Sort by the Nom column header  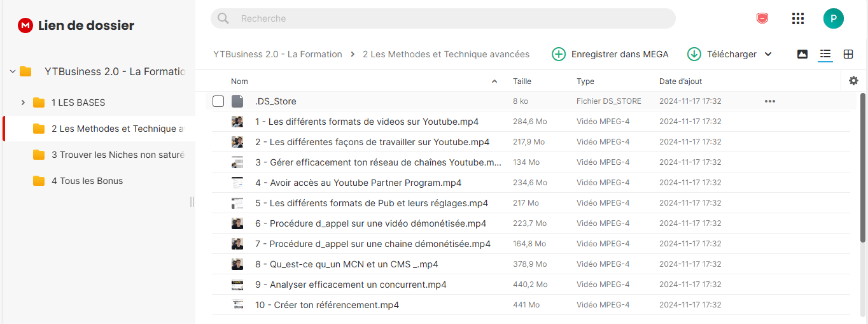tap(239, 81)
